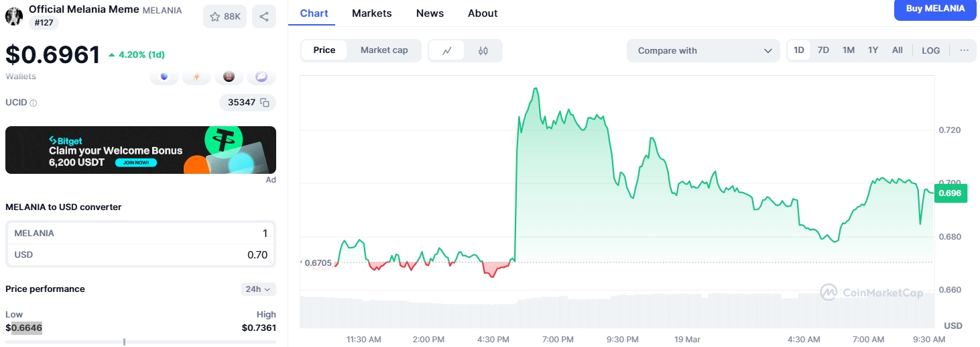
Task: Select the 7D time range
Action: coord(823,50)
